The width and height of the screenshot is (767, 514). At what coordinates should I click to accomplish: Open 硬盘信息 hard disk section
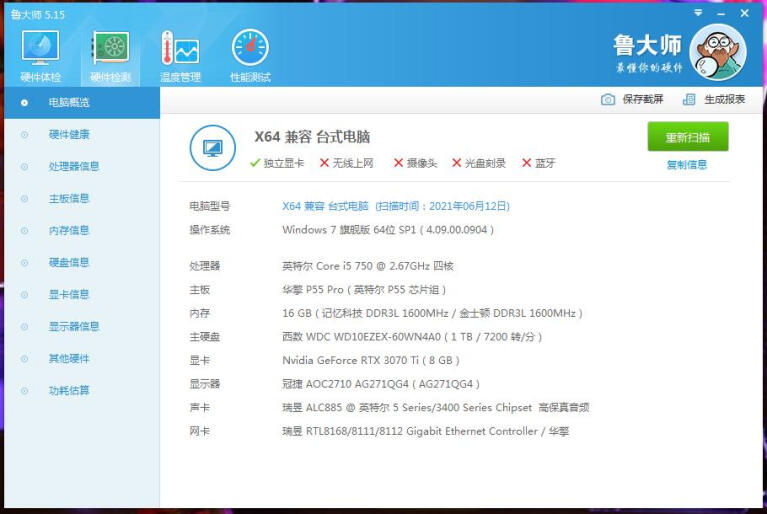click(69, 263)
